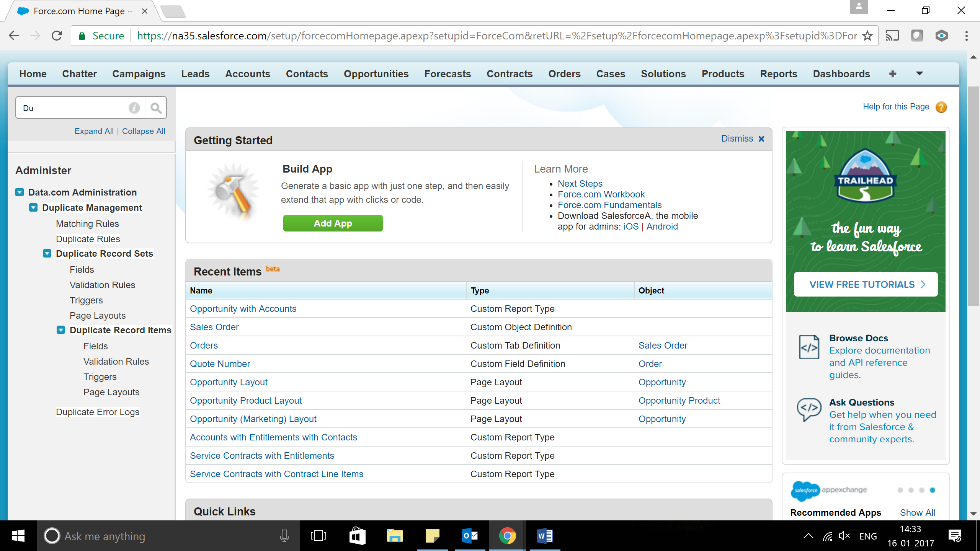
Task: Open Quote Number recent item
Action: tap(220, 364)
